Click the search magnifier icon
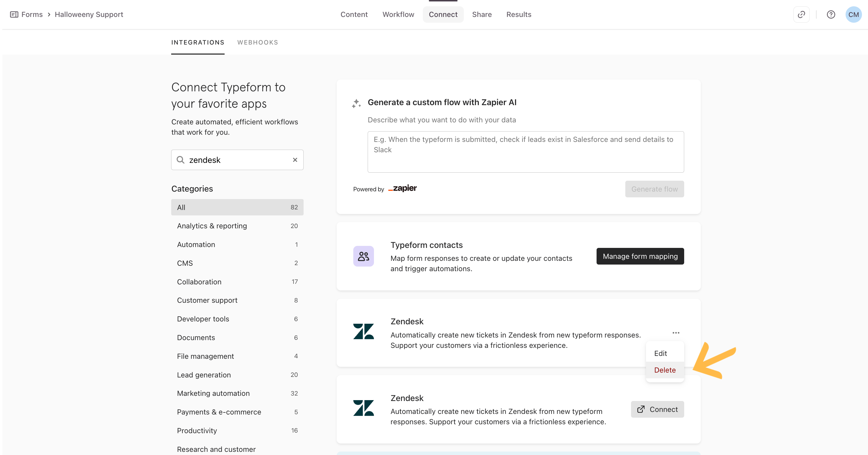This screenshot has height=455, width=868. pyautogui.click(x=181, y=160)
